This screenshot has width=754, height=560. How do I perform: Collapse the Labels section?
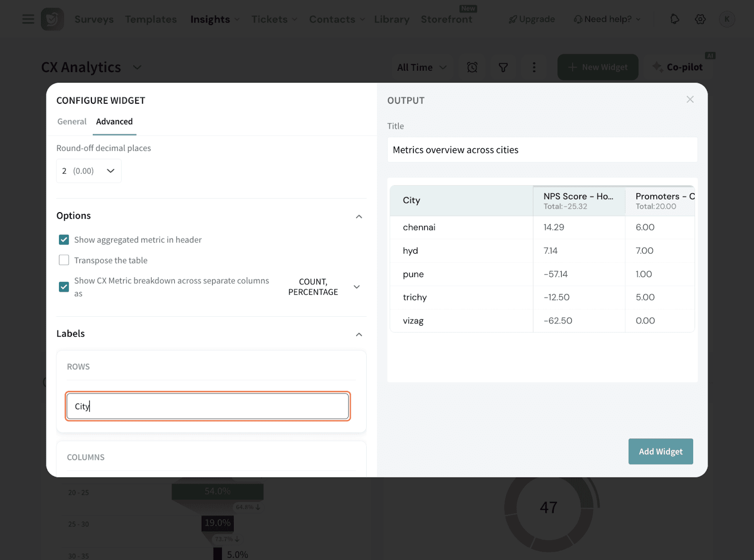[359, 334]
